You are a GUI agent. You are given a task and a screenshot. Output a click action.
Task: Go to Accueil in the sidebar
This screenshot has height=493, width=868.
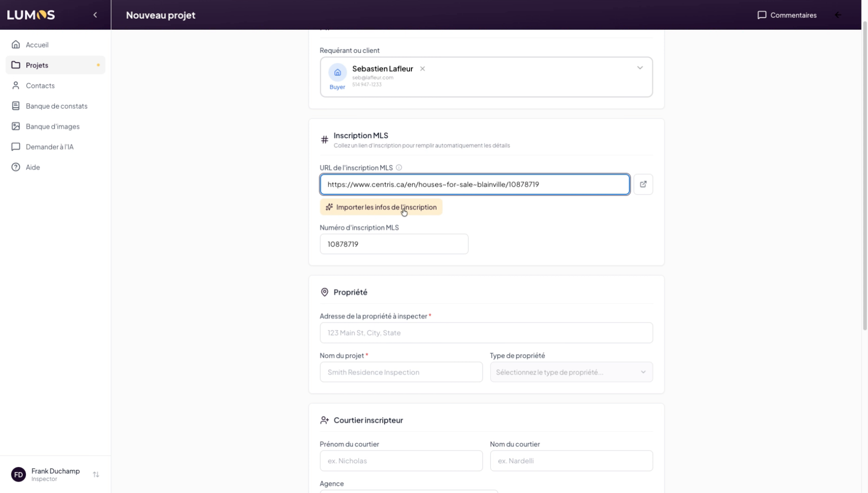point(37,45)
